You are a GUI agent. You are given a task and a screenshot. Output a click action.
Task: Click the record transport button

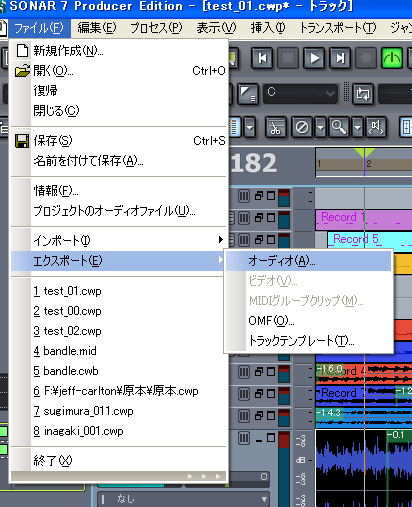coord(366,58)
